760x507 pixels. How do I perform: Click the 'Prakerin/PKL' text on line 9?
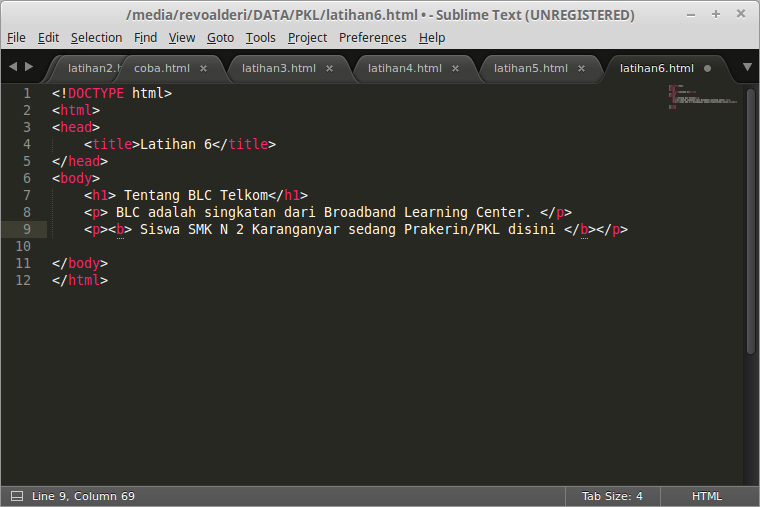452,229
